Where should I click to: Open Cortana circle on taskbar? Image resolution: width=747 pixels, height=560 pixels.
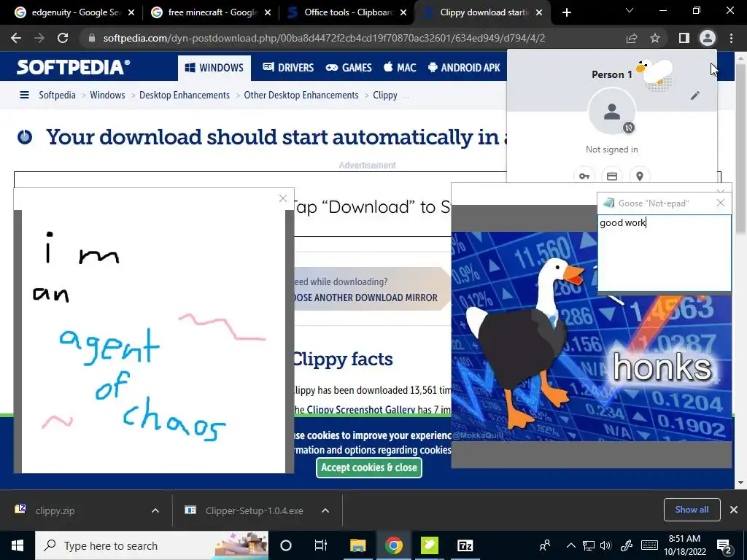pyautogui.click(x=286, y=545)
